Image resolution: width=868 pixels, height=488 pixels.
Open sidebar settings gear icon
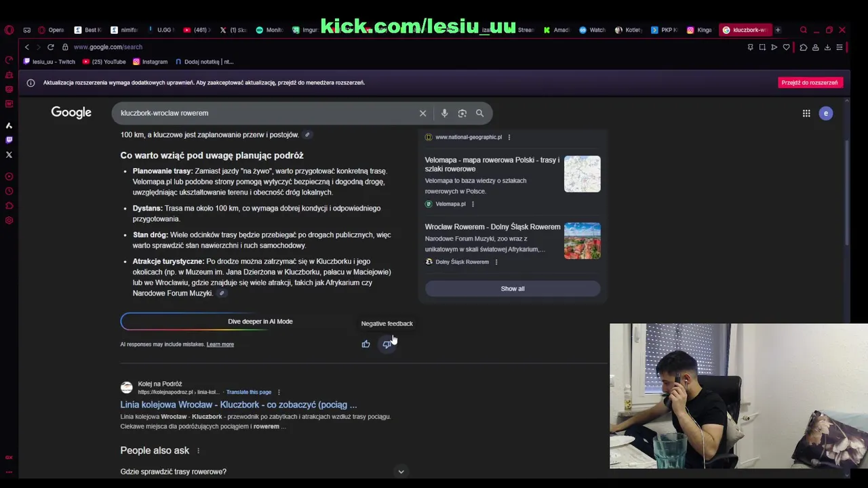point(9,220)
